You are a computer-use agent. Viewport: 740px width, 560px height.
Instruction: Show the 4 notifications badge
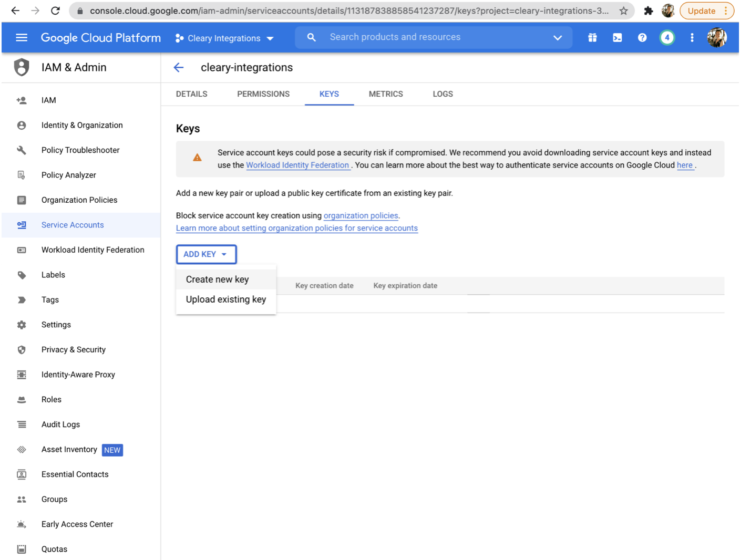pos(667,38)
